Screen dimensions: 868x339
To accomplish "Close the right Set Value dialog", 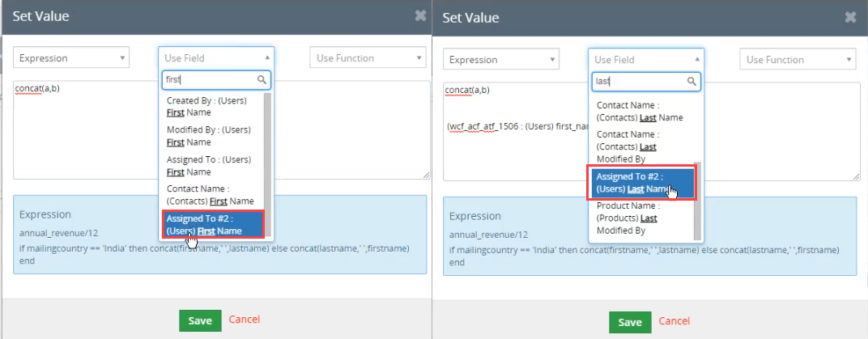I will (x=851, y=17).
